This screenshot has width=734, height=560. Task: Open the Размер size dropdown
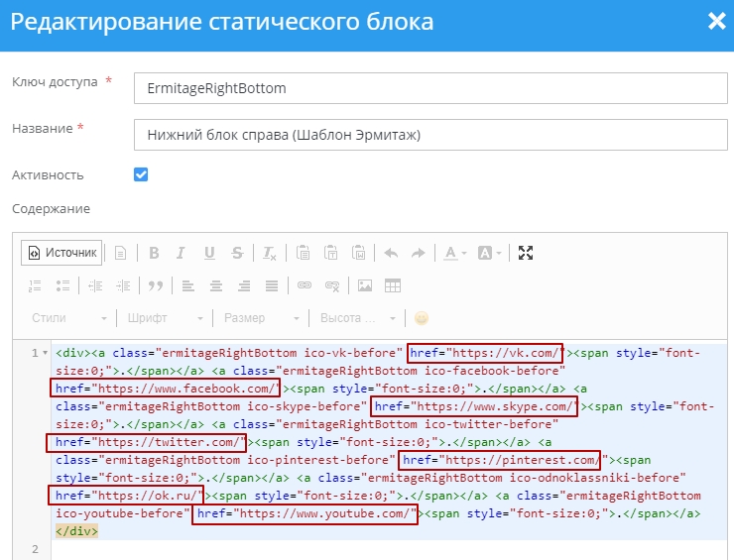point(261,318)
